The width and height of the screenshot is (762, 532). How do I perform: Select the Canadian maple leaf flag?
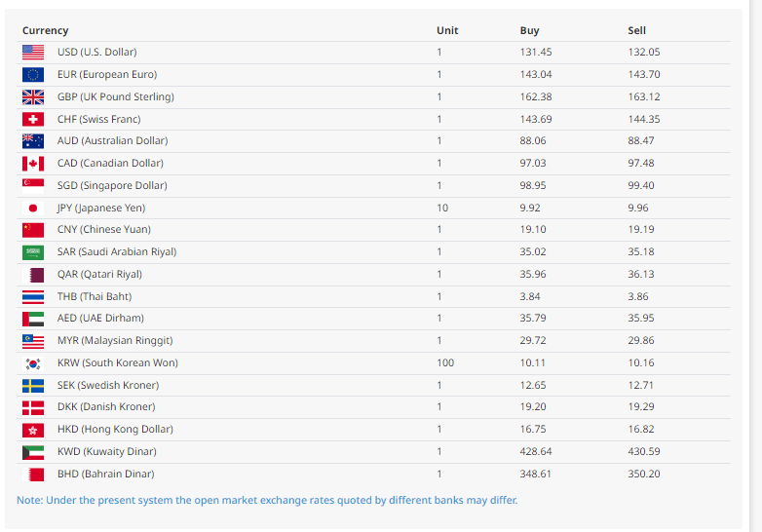pyautogui.click(x=33, y=164)
